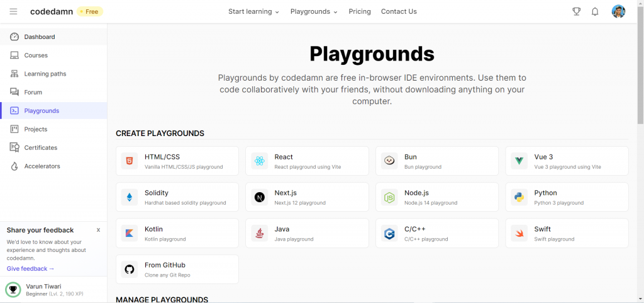Click the Java coffee cup logo
Image resolution: width=644 pixels, height=303 pixels.
pos(259,234)
